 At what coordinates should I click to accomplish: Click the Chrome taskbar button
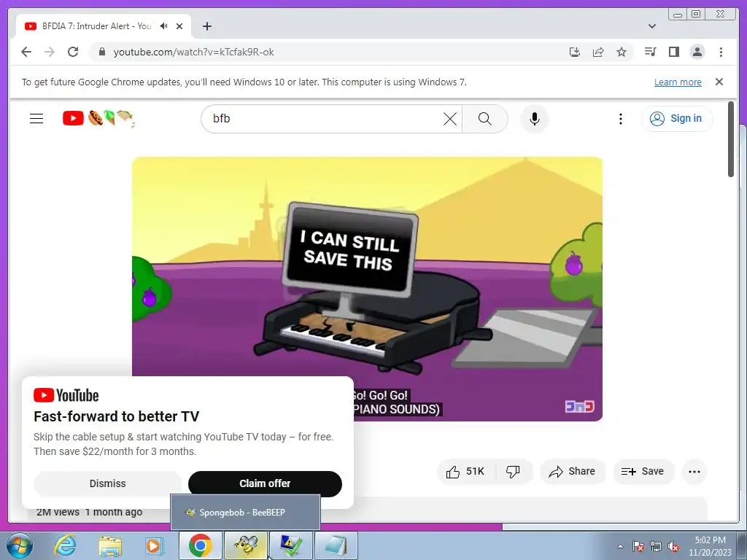click(200, 545)
